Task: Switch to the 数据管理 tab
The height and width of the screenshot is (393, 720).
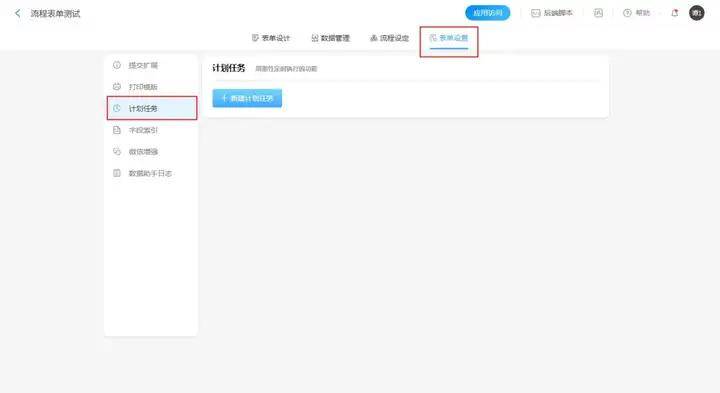Action: 331,38
